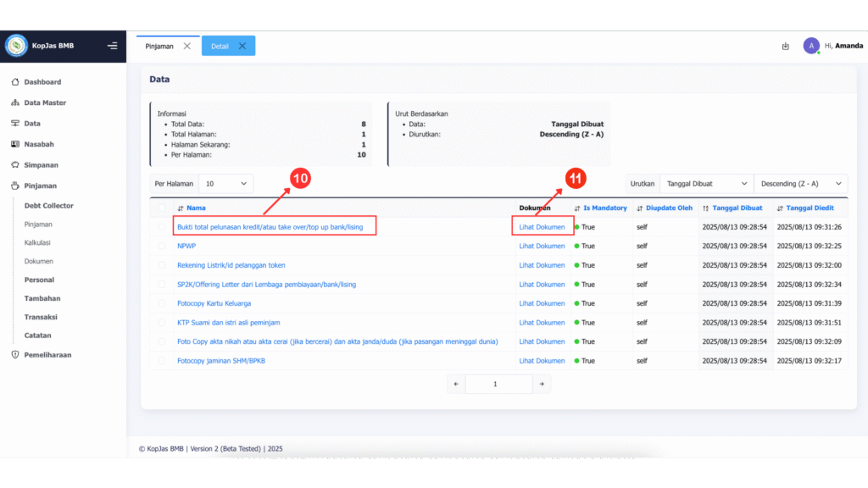The height and width of the screenshot is (488, 868).
Task: Open Amanda's user avatar menu
Action: point(811,46)
